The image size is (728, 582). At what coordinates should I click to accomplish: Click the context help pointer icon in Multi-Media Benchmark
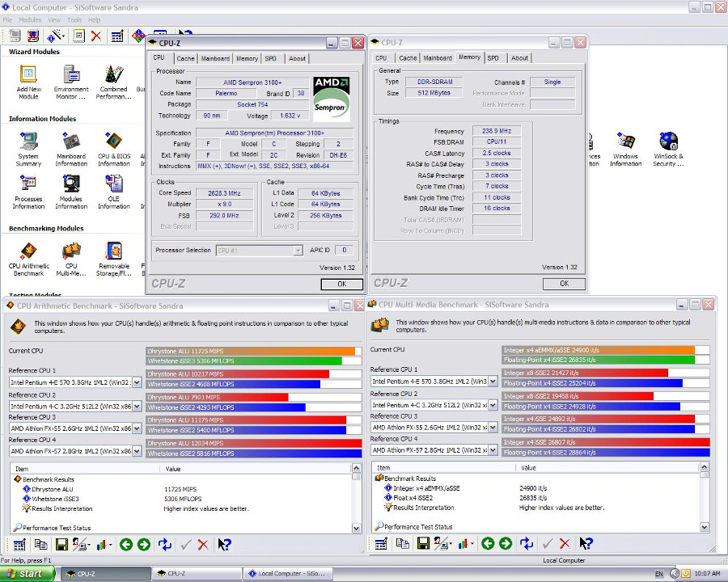(586, 543)
